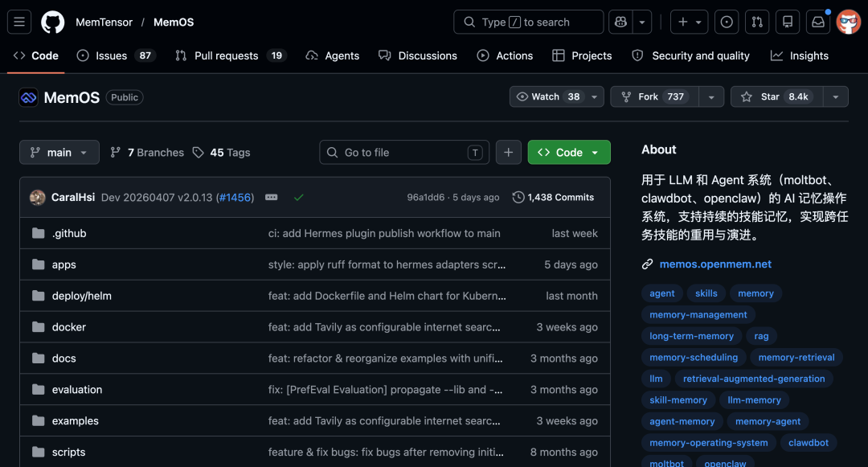Click CaralHsi's avatar on the commit row
This screenshot has width=868, height=467.
tap(38, 197)
